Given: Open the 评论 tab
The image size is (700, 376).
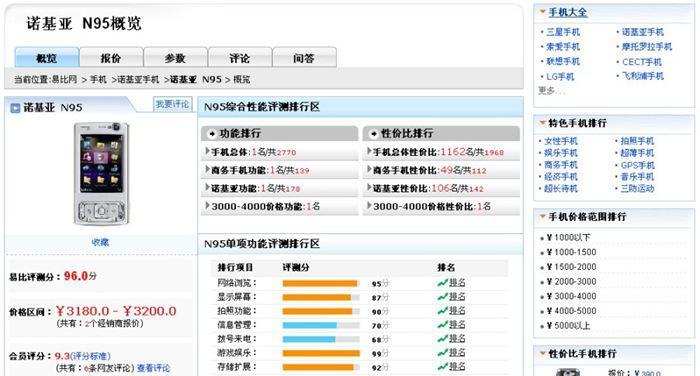Looking at the screenshot, I should pos(240,58).
